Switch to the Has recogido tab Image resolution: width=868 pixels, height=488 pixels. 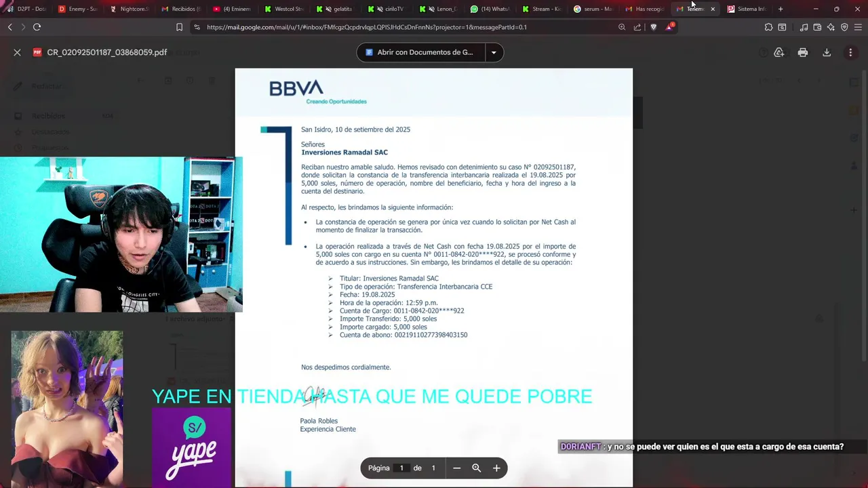[645, 9]
